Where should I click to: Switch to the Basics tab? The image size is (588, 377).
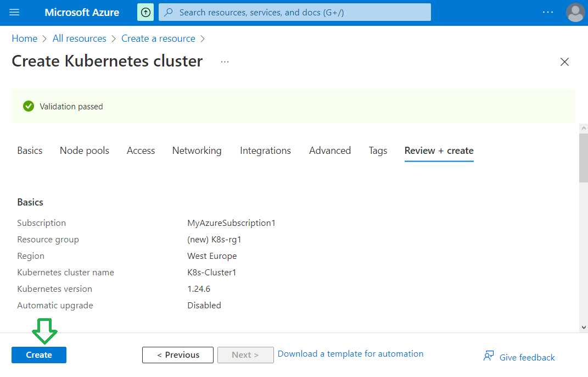click(x=30, y=151)
